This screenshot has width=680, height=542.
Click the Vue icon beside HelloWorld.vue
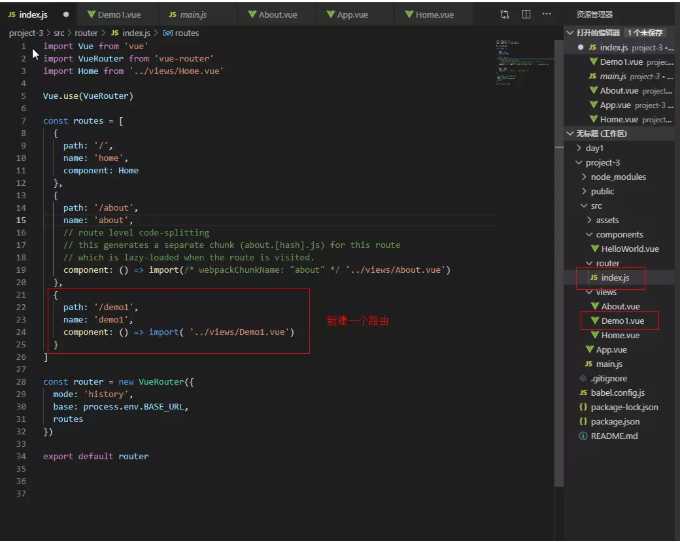tap(595, 249)
